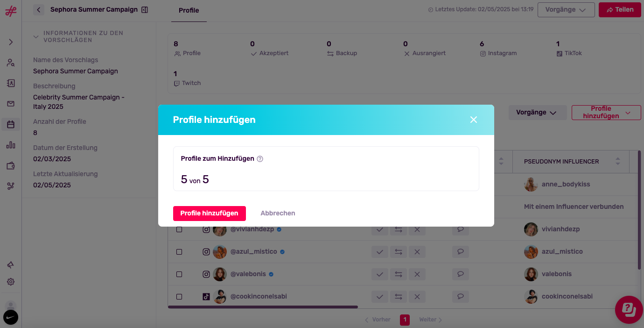Go to pagination page 1

coord(405,320)
